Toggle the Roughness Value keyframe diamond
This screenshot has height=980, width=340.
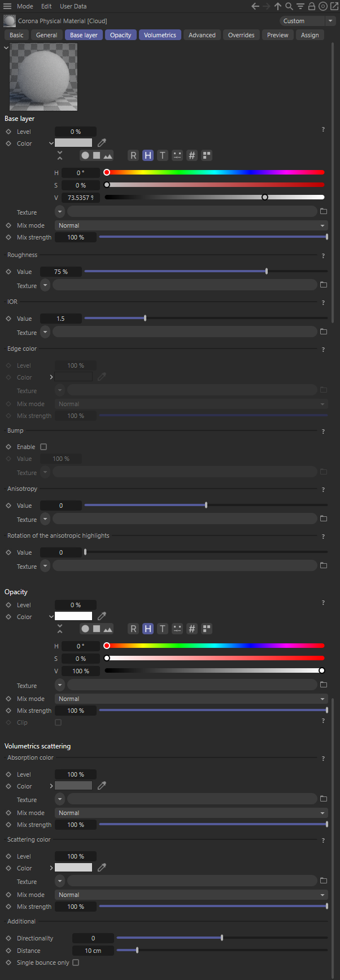[x=8, y=272]
